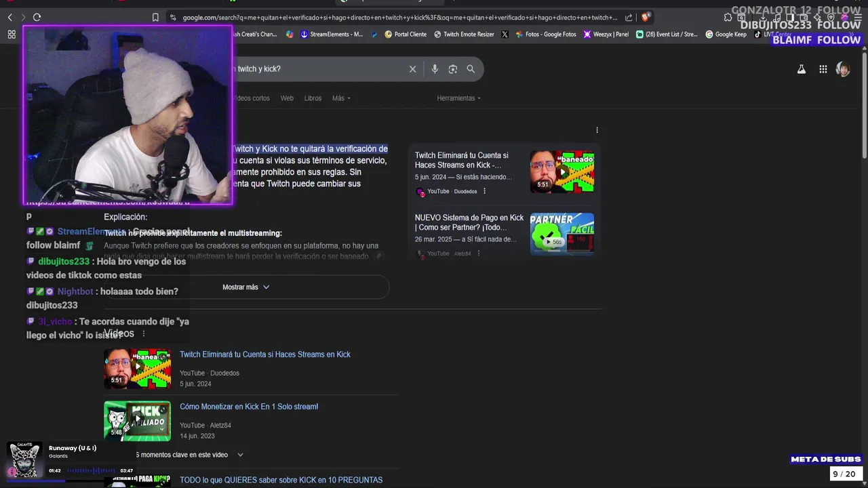Viewport: 868px width, 488px height.
Task: Click the share icon in address bar
Action: [629, 18]
